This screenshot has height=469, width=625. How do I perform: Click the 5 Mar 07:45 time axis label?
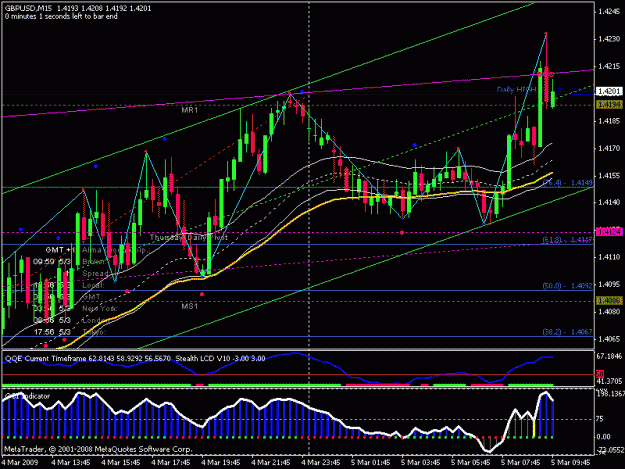point(521,462)
